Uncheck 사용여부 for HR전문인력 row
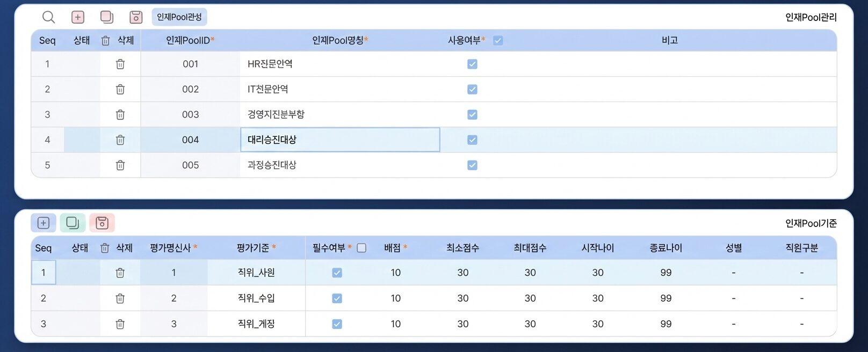 tap(472, 63)
